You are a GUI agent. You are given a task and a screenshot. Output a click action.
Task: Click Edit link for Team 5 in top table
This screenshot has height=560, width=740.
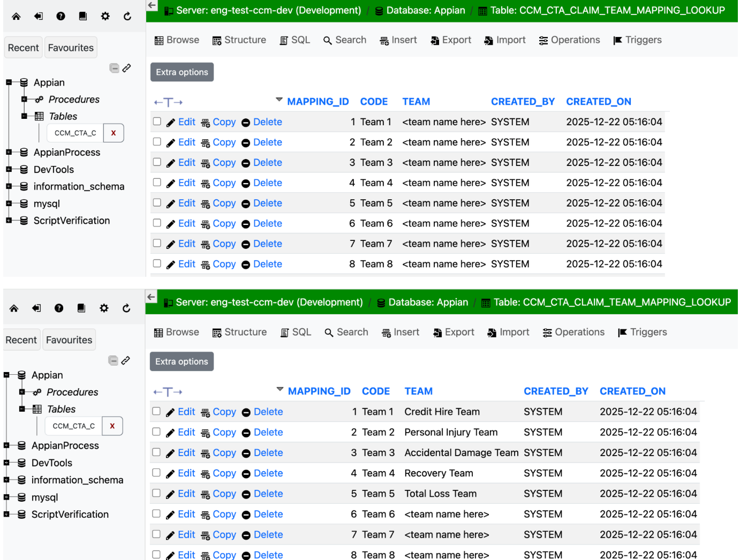pyautogui.click(x=187, y=203)
